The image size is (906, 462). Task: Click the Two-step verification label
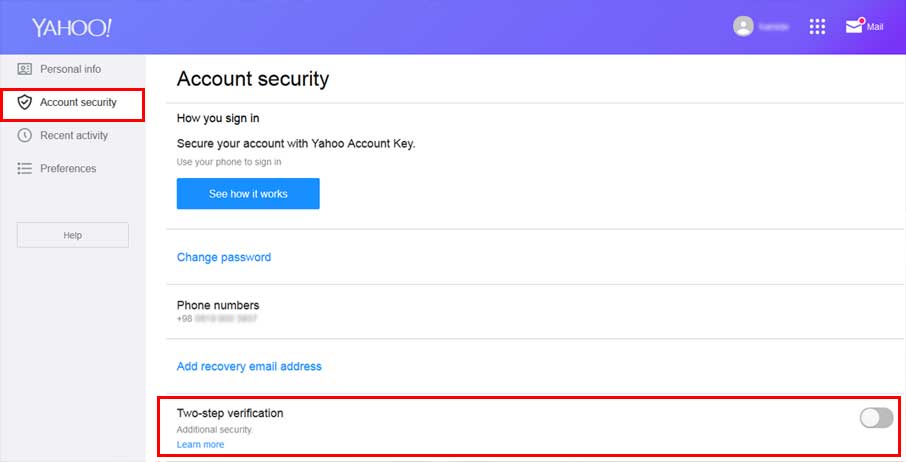[230, 413]
